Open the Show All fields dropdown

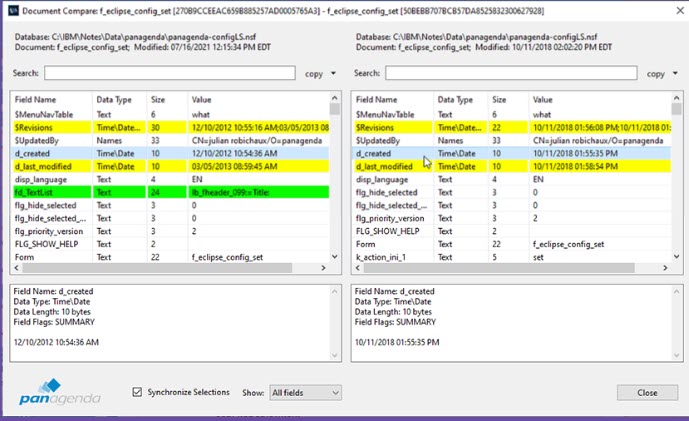(305, 392)
